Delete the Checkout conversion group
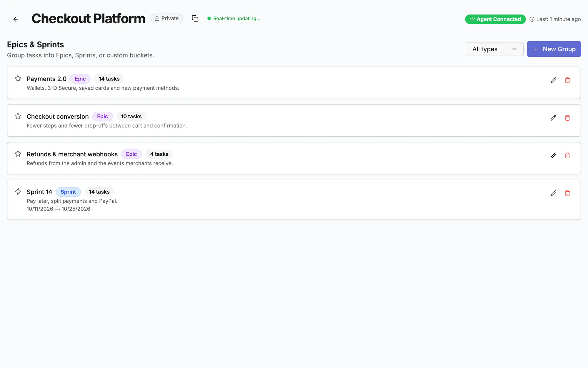588x368 pixels. pos(567,118)
